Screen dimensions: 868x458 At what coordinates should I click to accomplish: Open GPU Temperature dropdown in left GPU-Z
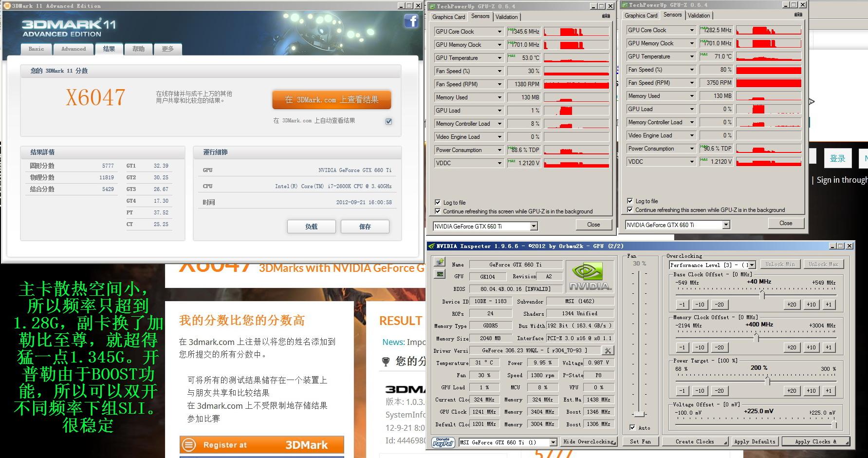point(499,58)
